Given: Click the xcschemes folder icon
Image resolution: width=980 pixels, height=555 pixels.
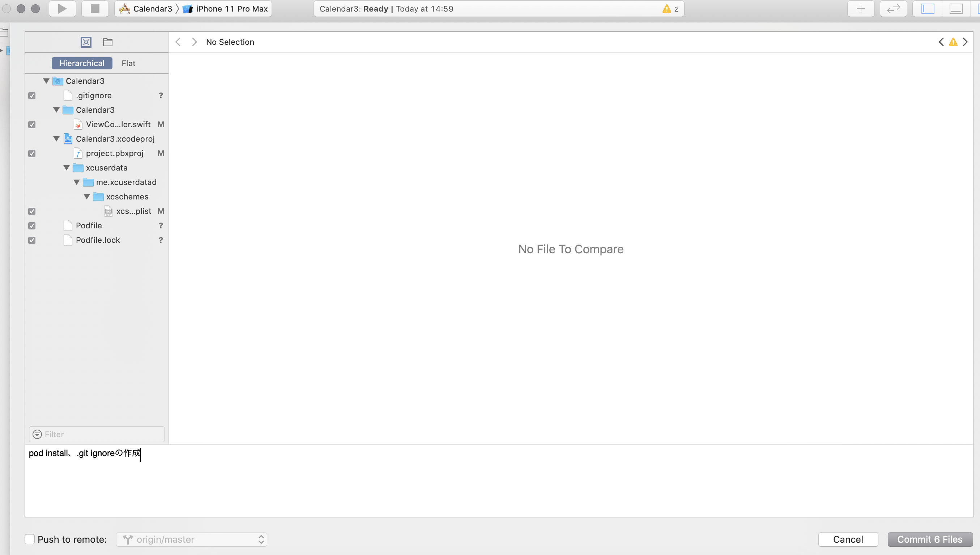Looking at the screenshot, I should pyautogui.click(x=98, y=197).
